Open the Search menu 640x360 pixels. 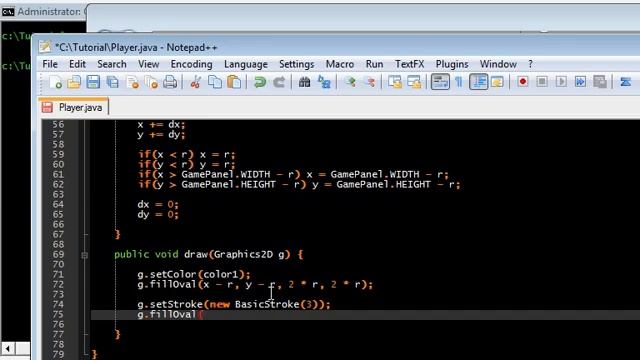coord(112,64)
